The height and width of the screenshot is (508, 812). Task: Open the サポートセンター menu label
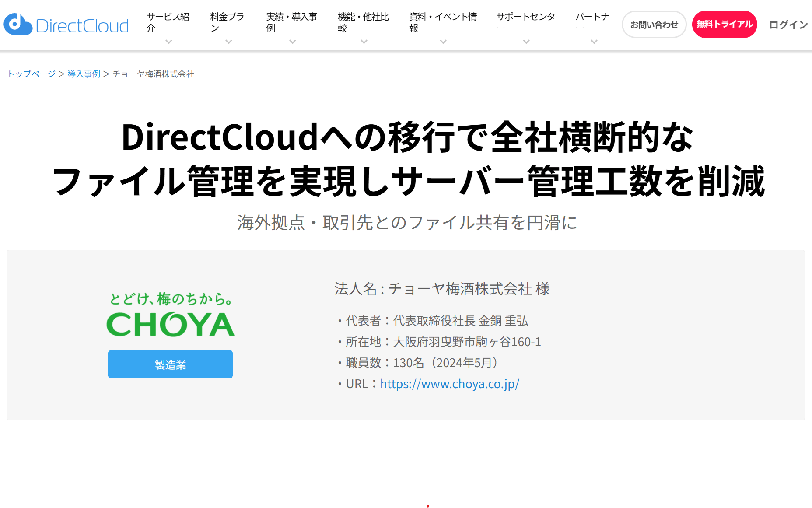point(526,22)
